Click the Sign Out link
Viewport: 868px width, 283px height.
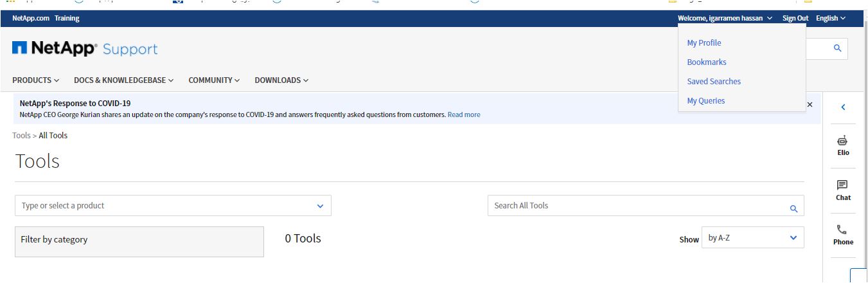(795, 18)
